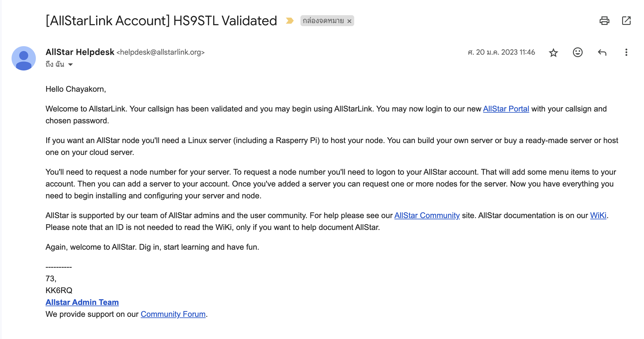The height and width of the screenshot is (339, 644).
Task: Open the Community Forum link
Action: [x=173, y=314]
